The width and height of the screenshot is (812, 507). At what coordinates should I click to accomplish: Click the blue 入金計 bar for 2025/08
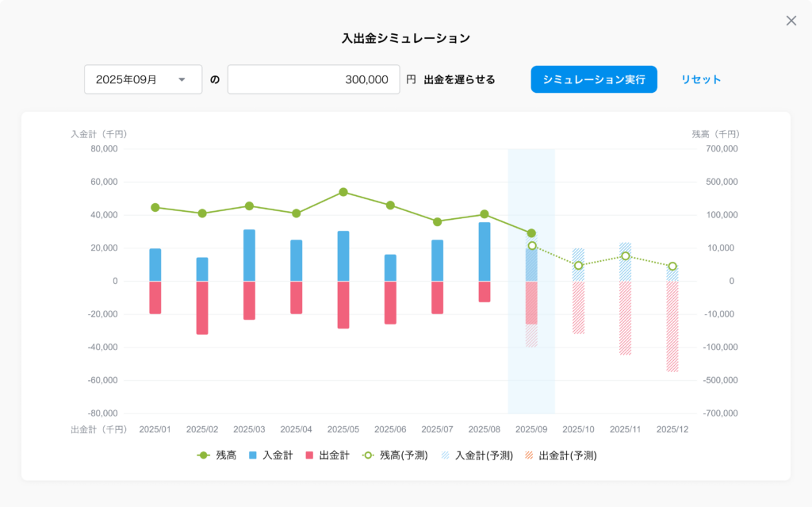[x=485, y=252]
